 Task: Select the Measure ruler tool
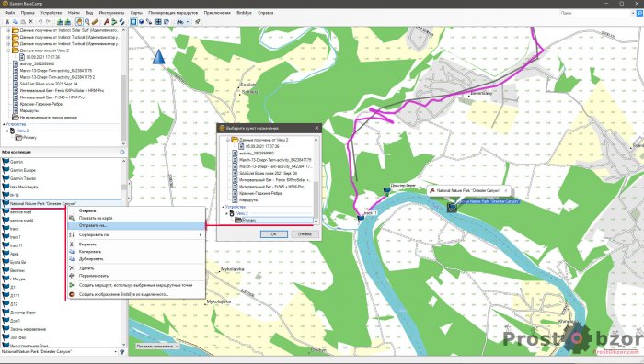pos(95,22)
